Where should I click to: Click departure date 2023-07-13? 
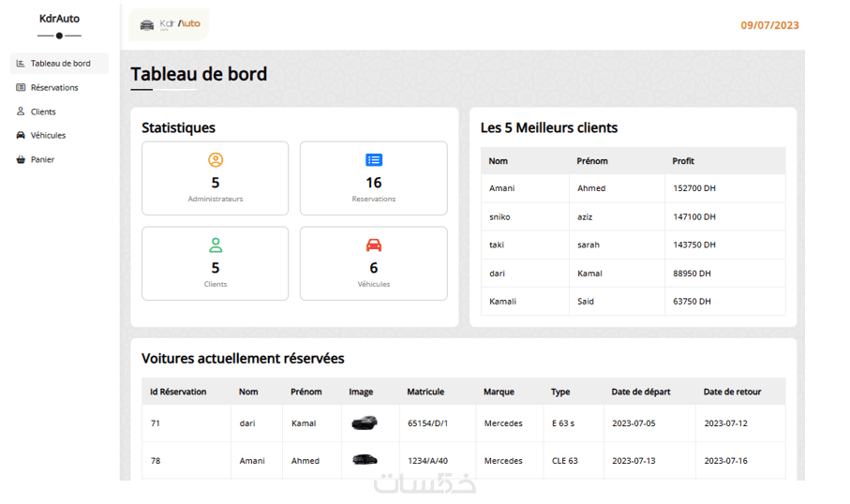click(634, 461)
